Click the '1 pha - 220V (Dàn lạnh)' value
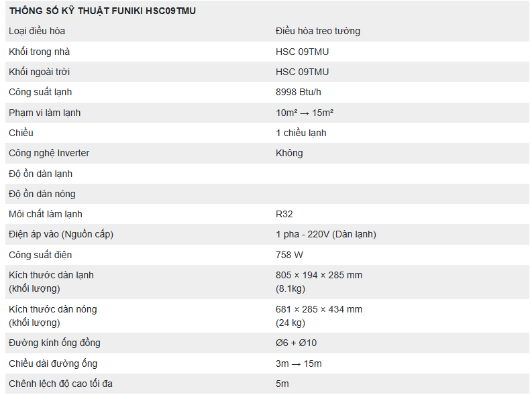532x399 pixels. (x=325, y=234)
